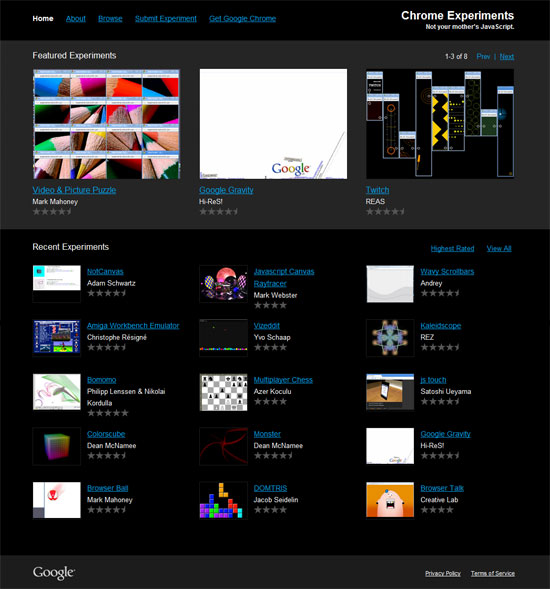
Task: Open the Colorscube cube thumbnail
Action: (x=57, y=446)
